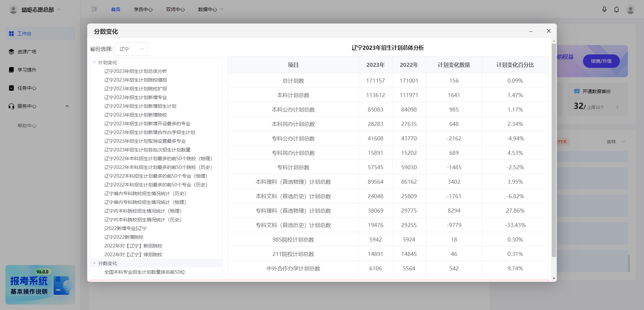Click the dialog's vertical scrollbar

coord(554,151)
